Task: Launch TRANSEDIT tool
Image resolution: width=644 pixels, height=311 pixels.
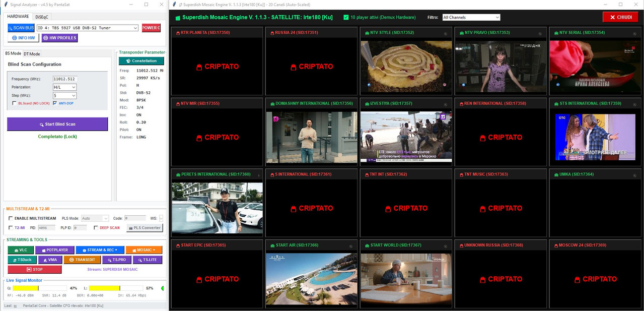Action: click(x=82, y=260)
